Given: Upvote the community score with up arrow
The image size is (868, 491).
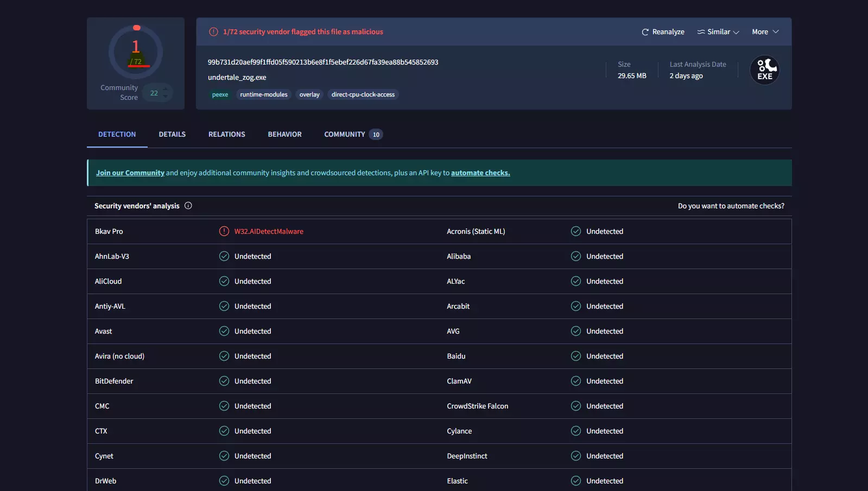Looking at the screenshot, I should click(165, 89).
